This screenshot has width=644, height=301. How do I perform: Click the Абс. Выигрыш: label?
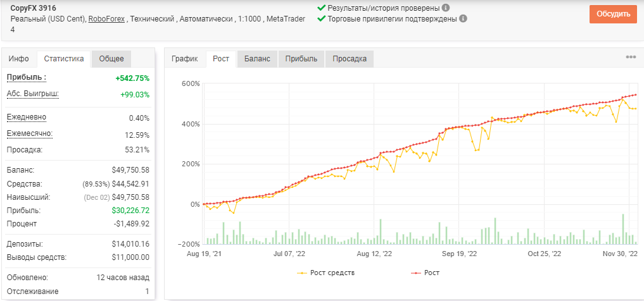33,94
